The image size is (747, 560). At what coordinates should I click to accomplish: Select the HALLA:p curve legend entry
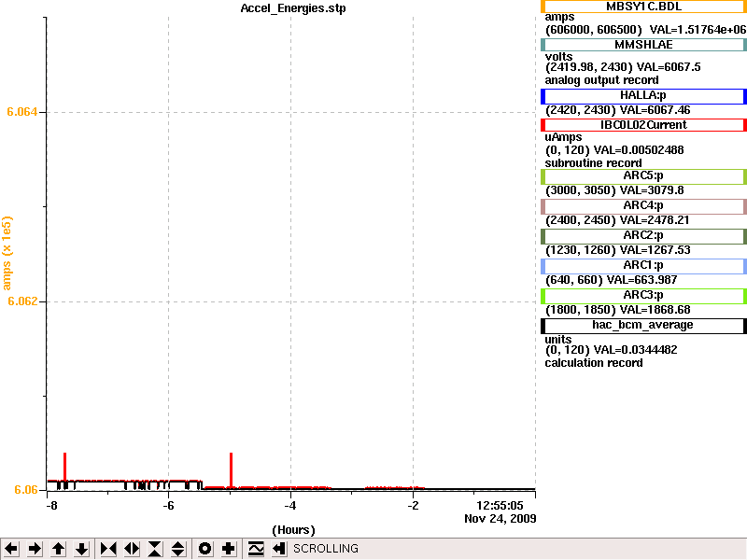pyautogui.click(x=643, y=96)
